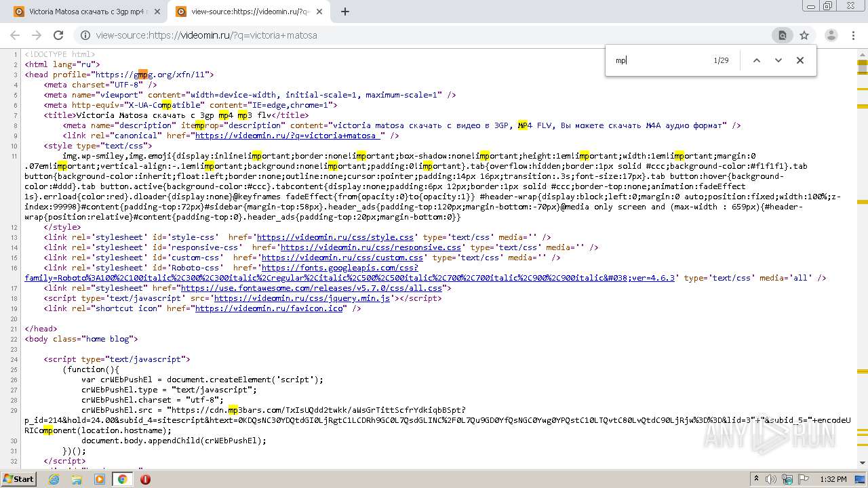868x488 pixels.
Task: Click the network icon in system tray
Action: (x=787, y=479)
